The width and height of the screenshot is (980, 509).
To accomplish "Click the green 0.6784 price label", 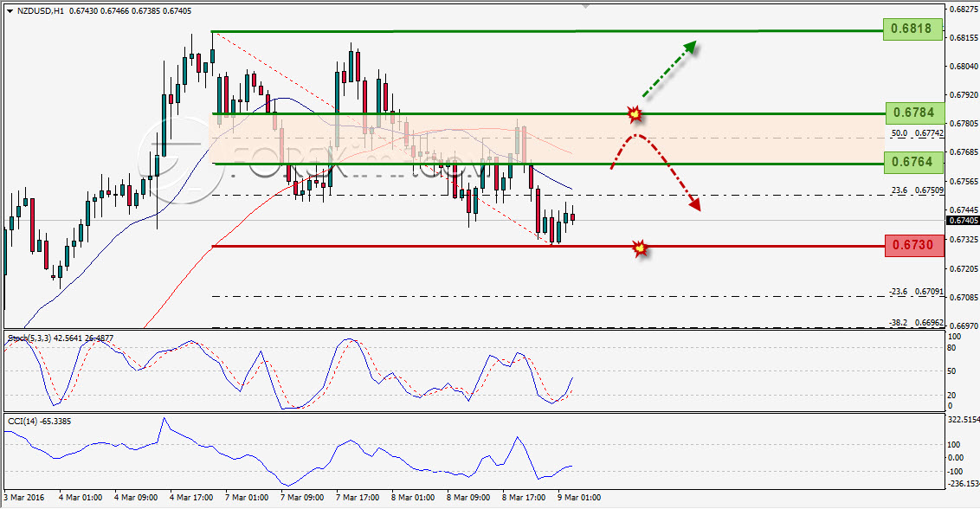I will coord(913,113).
